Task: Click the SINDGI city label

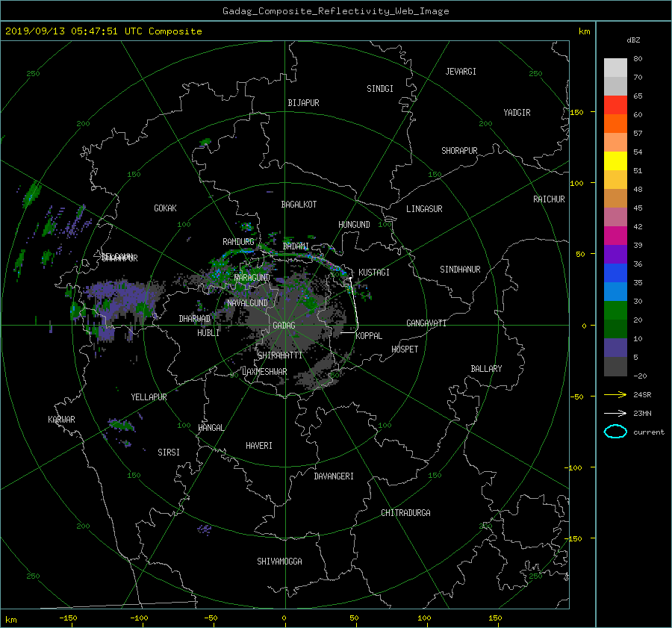Action: pyautogui.click(x=380, y=89)
